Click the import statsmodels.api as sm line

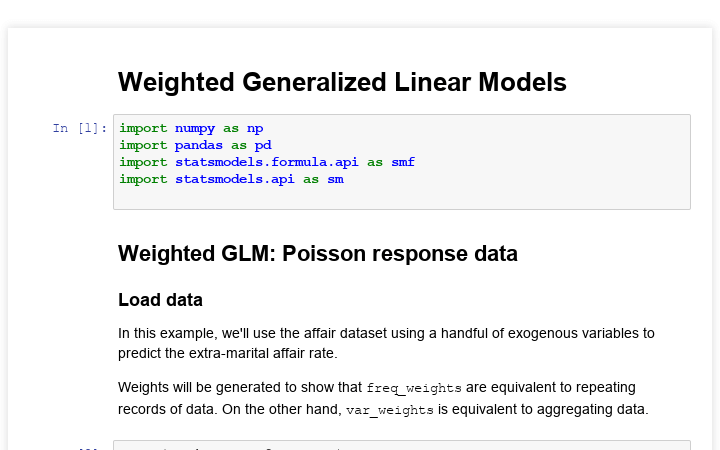[x=231, y=179]
